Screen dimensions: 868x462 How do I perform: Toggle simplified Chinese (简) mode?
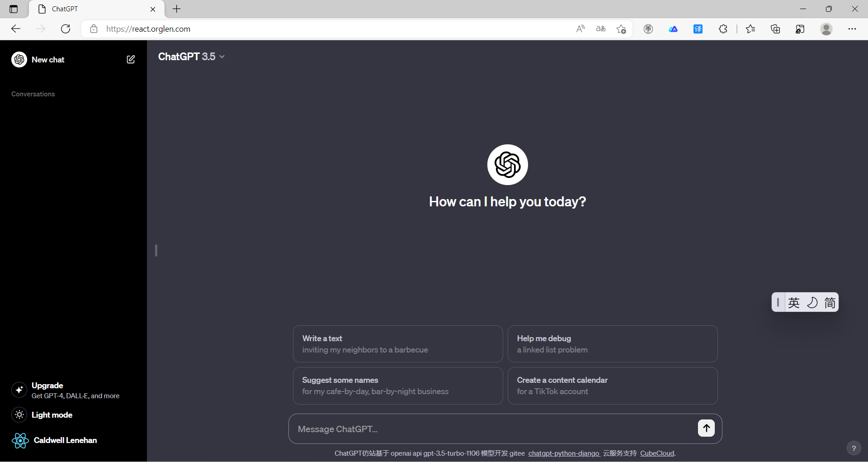tap(830, 302)
